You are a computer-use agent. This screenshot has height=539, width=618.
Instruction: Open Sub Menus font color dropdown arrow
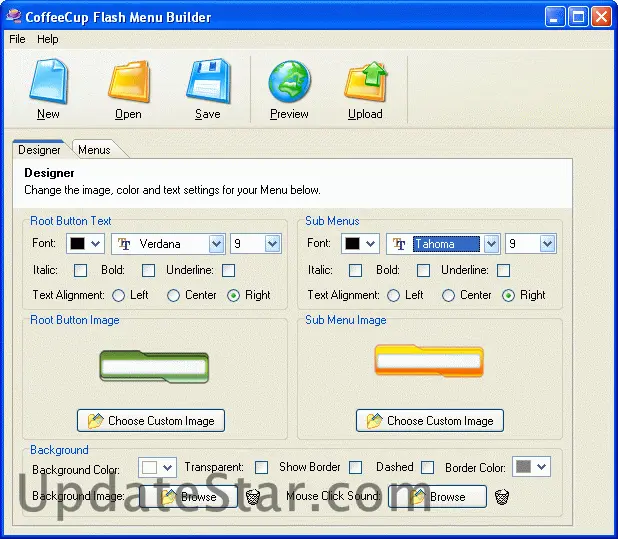(x=370, y=244)
